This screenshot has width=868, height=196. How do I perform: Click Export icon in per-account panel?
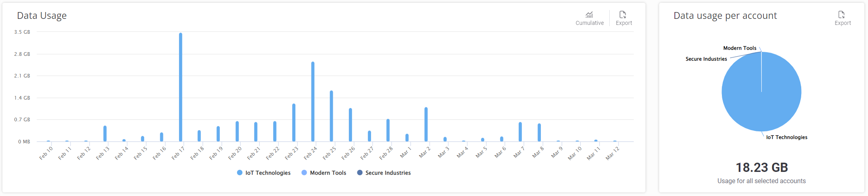(841, 15)
